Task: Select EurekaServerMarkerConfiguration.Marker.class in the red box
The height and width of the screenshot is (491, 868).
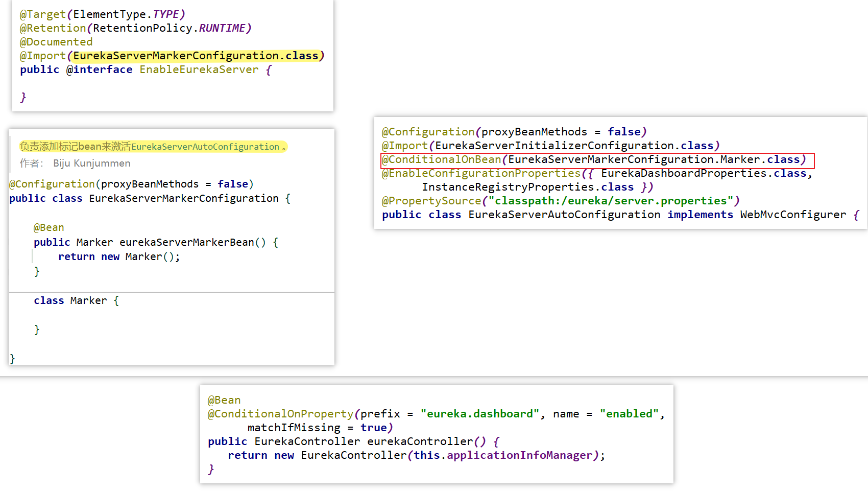Action: 654,159
